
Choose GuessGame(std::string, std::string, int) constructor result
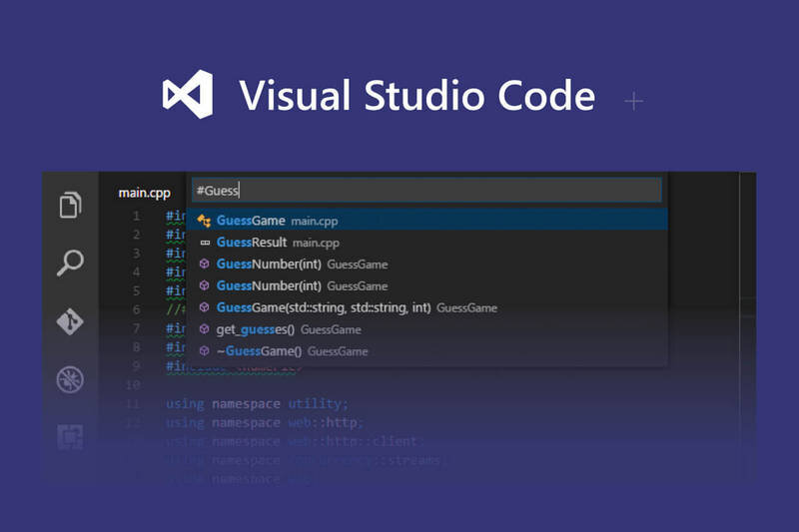click(x=427, y=307)
